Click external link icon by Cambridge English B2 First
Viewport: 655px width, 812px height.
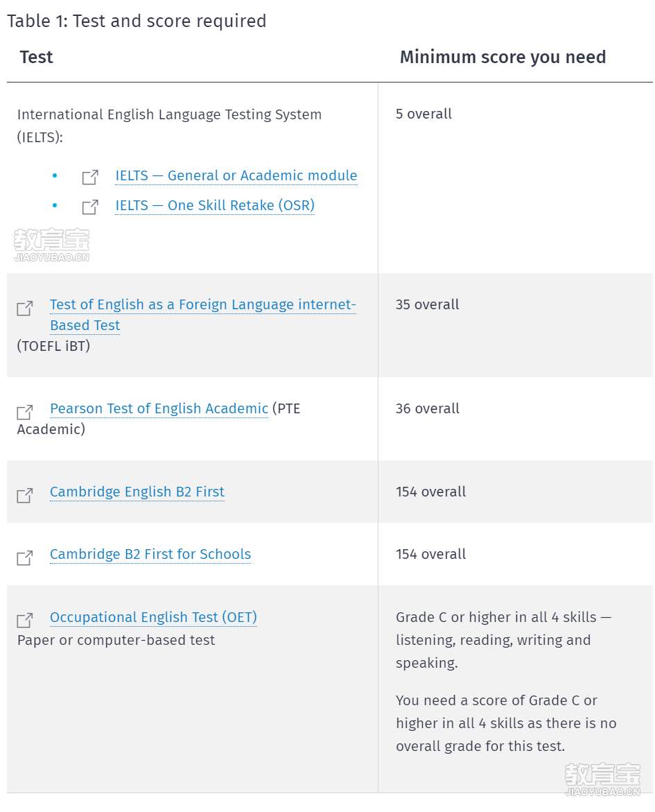tap(25, 496)
